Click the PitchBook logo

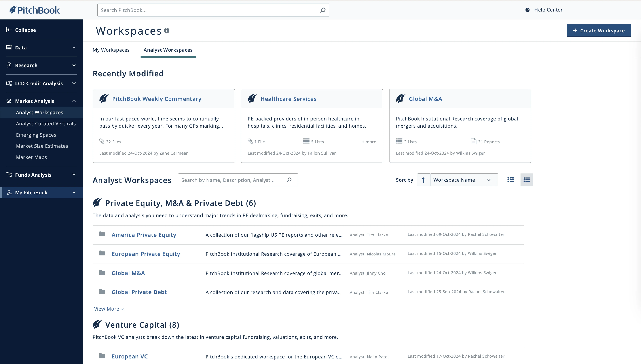[x=35, y=10]
